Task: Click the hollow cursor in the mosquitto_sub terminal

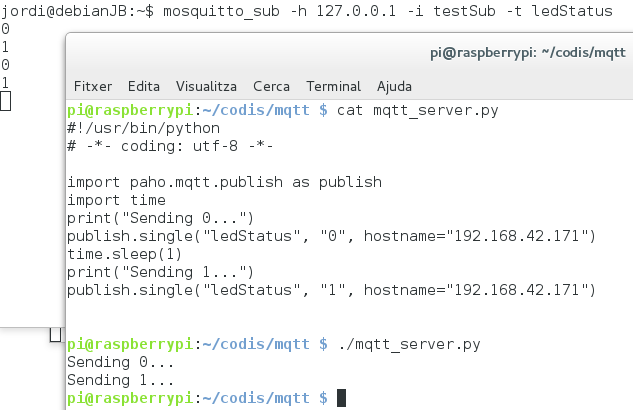Action: pos(6,101)
